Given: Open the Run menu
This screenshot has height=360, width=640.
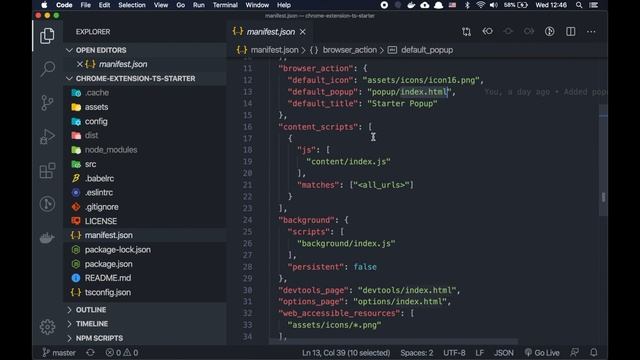Looking at the screenshot, I should (199, 5).
